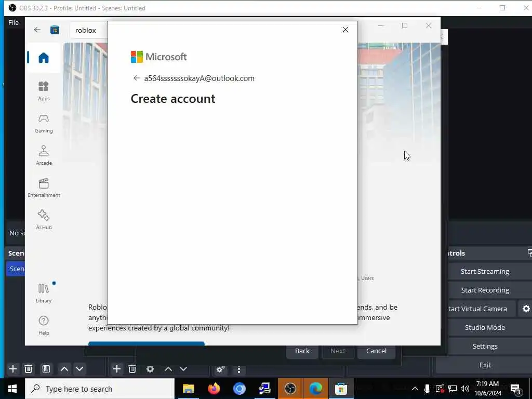Undock the Controls panel icon
The height and width of the screenshot is (399, 532).
(529, 253)
